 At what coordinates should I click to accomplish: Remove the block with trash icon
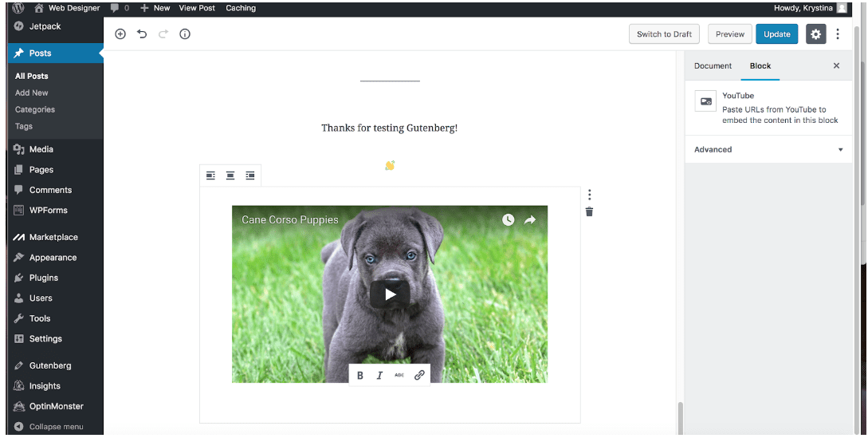(590, 211)
